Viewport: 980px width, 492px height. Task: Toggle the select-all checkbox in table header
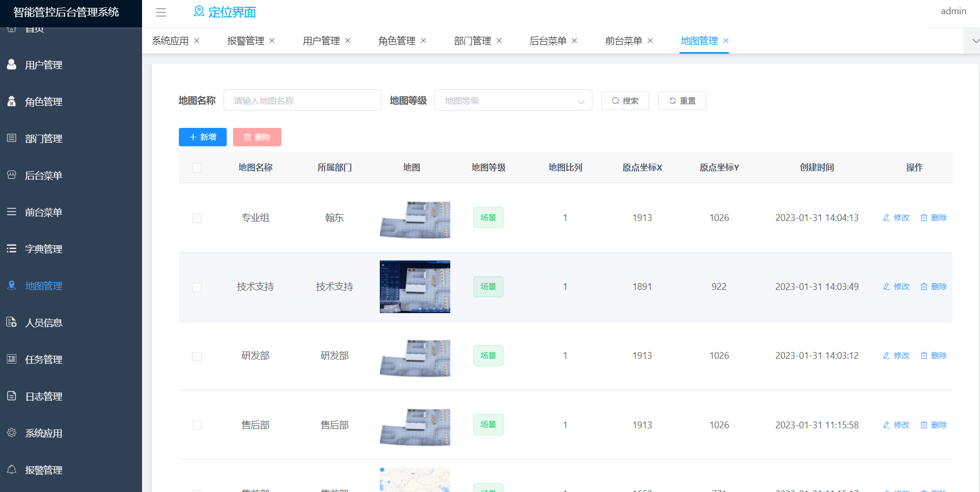[x=197, y=168]
